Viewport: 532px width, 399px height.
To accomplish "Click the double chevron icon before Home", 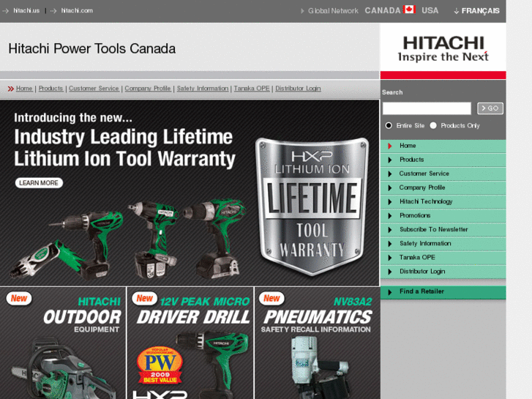I will (11, 89).
